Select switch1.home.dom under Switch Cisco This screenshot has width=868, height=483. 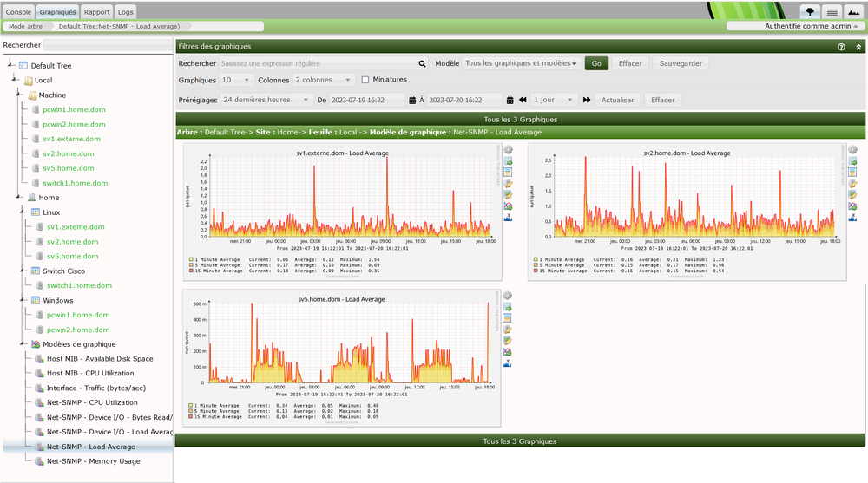(79, 285)
